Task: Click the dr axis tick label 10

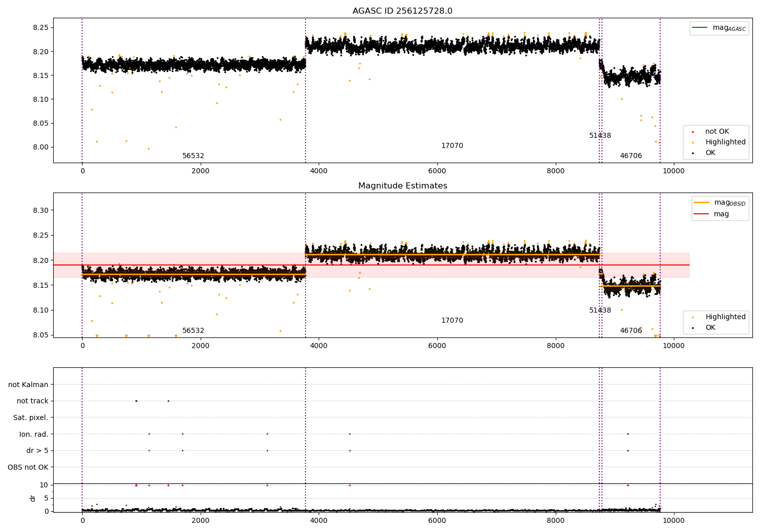Action: click(x=44, y=485)
